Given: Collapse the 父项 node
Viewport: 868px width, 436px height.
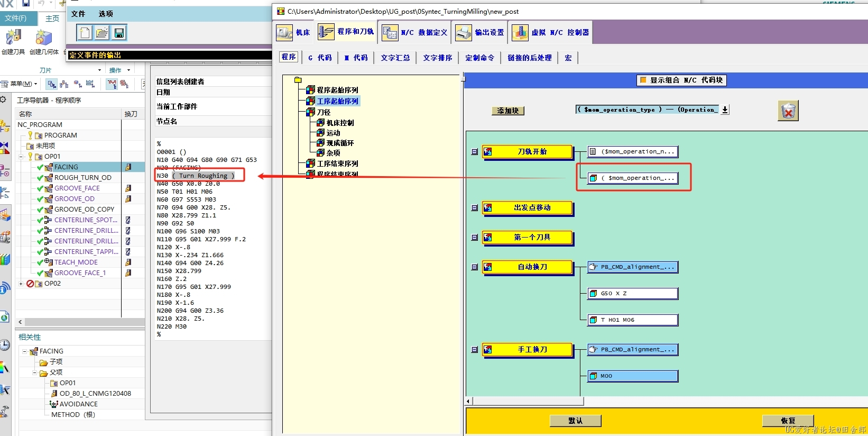Looking at the screenshot, I should tap(35, 373).
